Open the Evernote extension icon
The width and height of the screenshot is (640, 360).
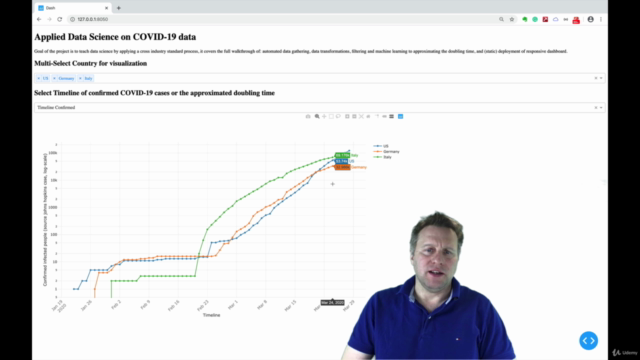click(x=524, y=19)
